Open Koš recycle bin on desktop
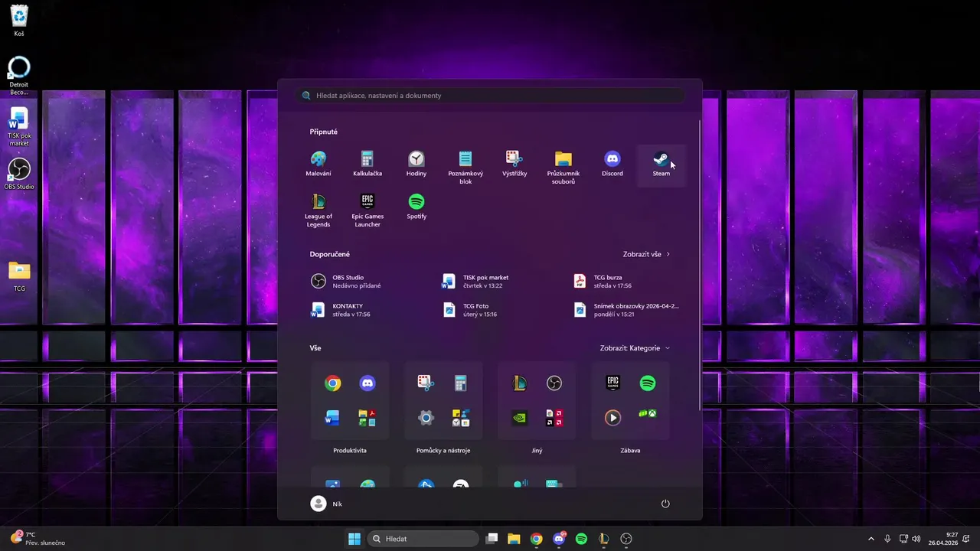The image size is (980, 551). 19,20
